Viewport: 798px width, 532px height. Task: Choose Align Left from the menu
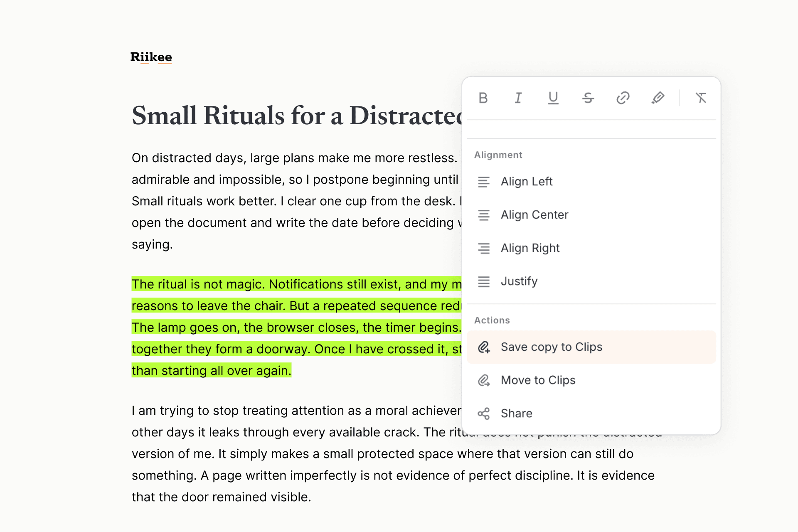(x=591, y=182)
